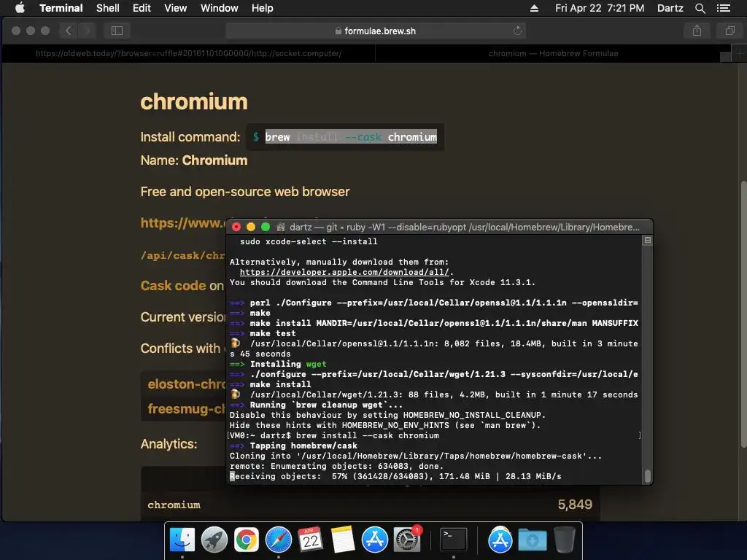Open the Edit menu
The height and width of the screenshot is (560, 747).
click(x=142, y=8)
